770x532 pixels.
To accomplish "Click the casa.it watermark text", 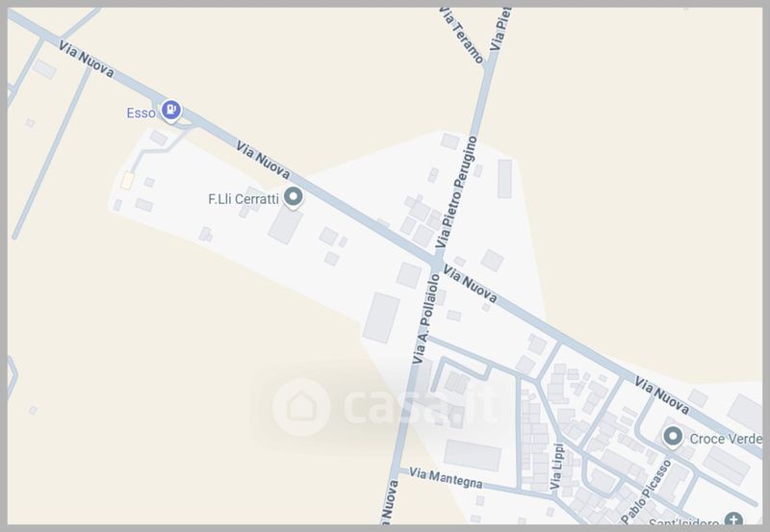I will click(419, 406).
